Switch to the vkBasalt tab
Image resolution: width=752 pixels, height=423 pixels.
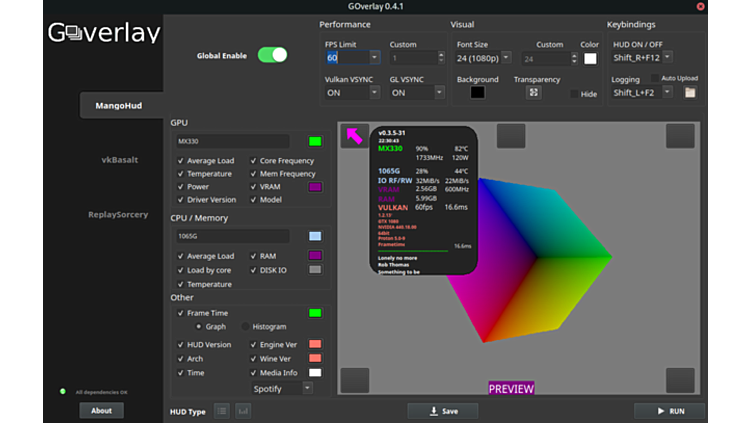(x=119, y=160)
